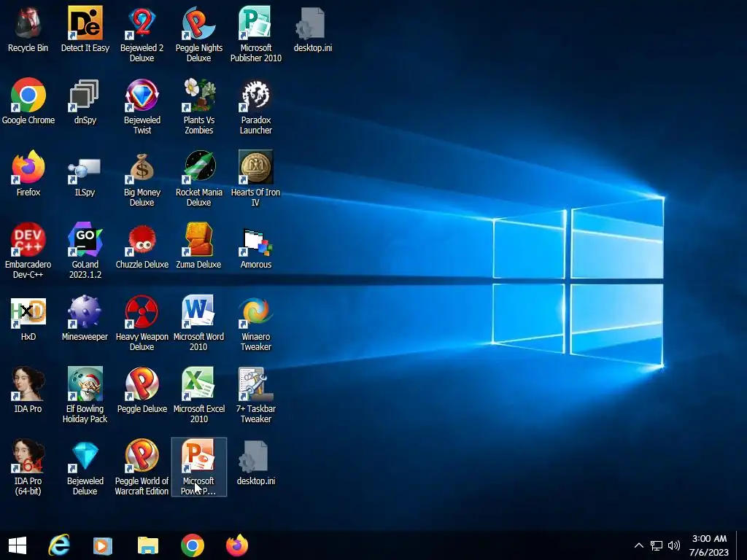The width and height of the screenshot is (747, 560).
Task: Open the network status tray icon
Action: click(x=657, y=545)
